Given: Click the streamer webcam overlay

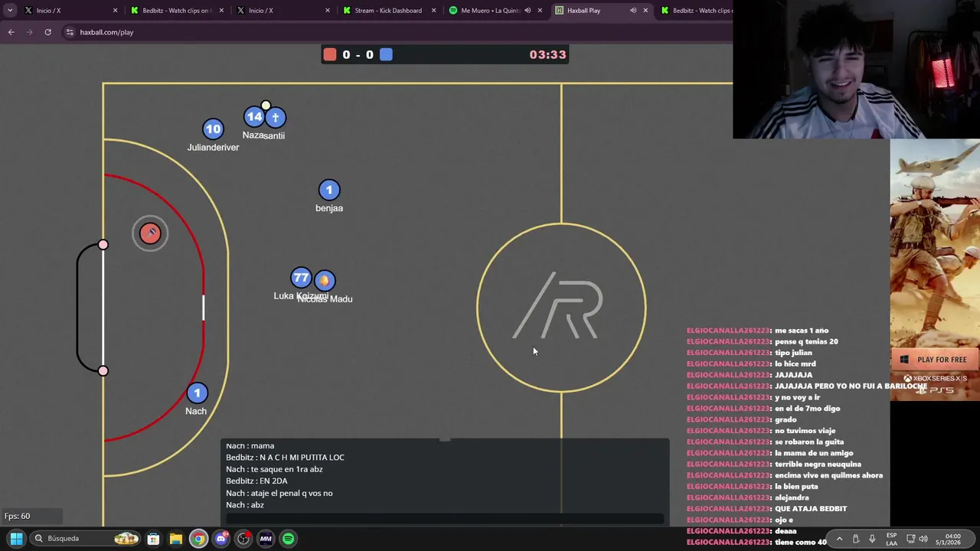Looking at the screenshot, I should point(856,69).
